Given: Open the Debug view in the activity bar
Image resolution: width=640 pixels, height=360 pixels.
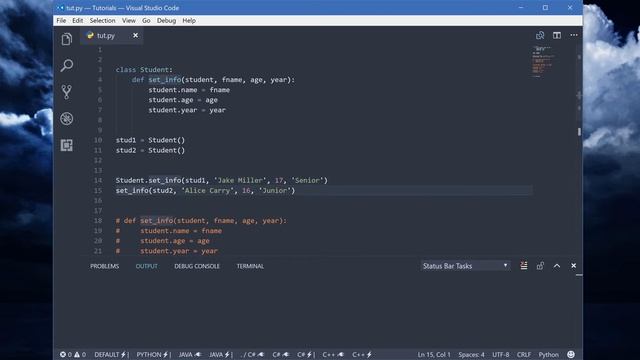Looking at the screenshot, I should tap(67, 119).
